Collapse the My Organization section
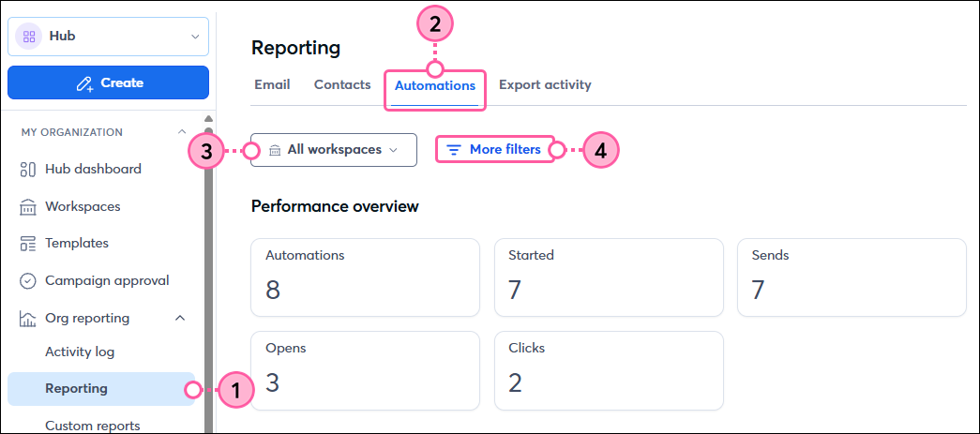The image size is (980, 434). pos(182,132)
